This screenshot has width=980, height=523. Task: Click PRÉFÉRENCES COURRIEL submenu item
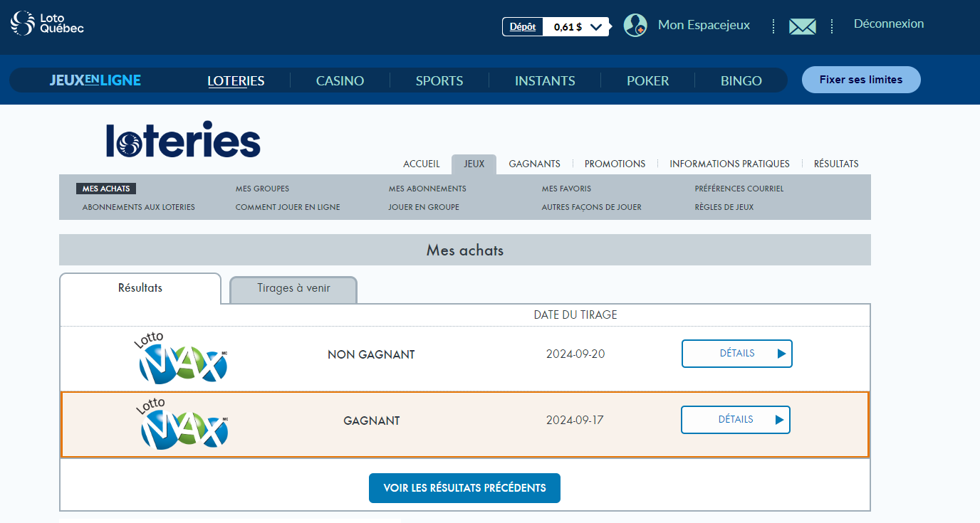739,189
